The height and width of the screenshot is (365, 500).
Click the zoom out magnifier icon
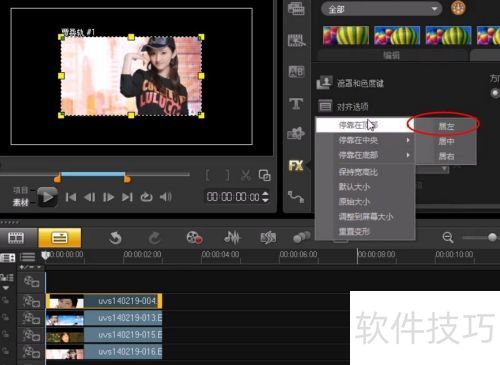(448, 238)
